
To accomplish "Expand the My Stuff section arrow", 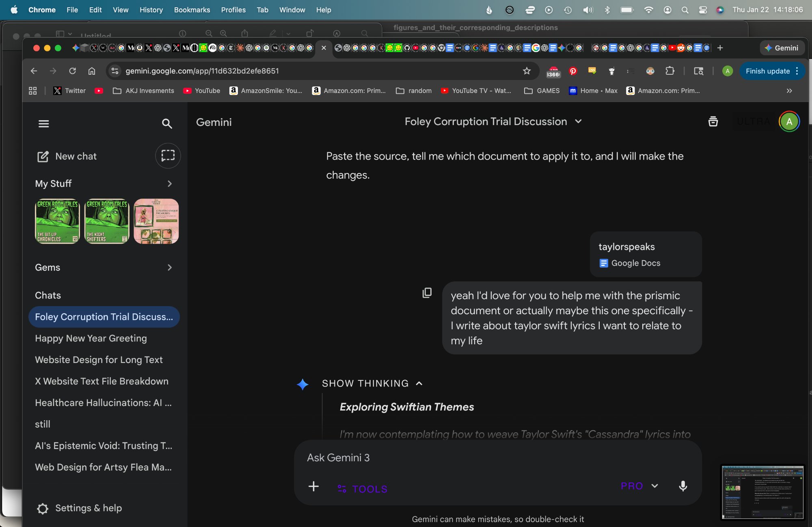I will point(169,184).
